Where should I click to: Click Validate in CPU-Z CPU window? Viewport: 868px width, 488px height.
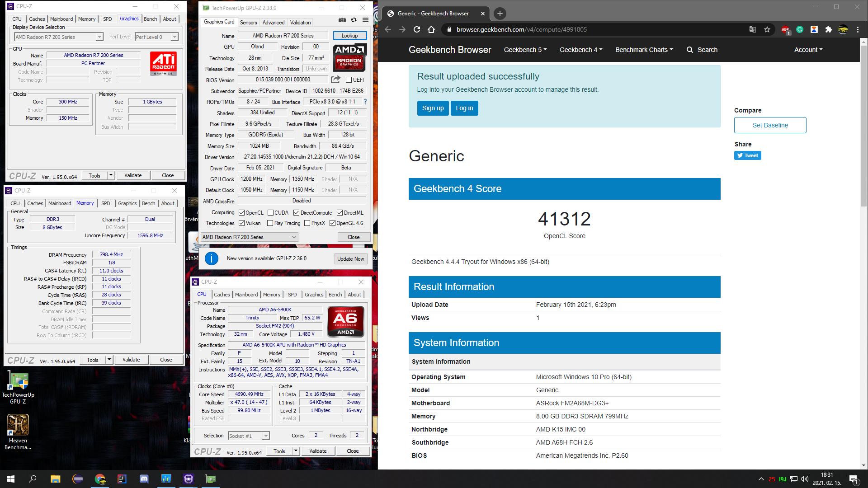coord(318,451)
